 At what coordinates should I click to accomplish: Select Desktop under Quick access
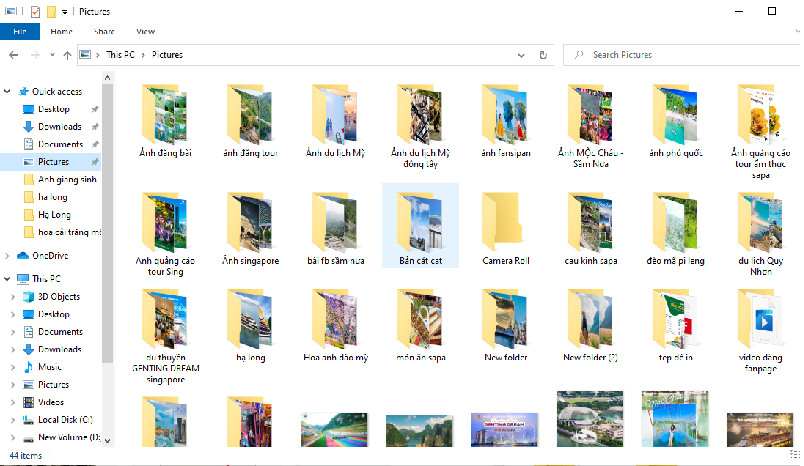tap(53, 109)
